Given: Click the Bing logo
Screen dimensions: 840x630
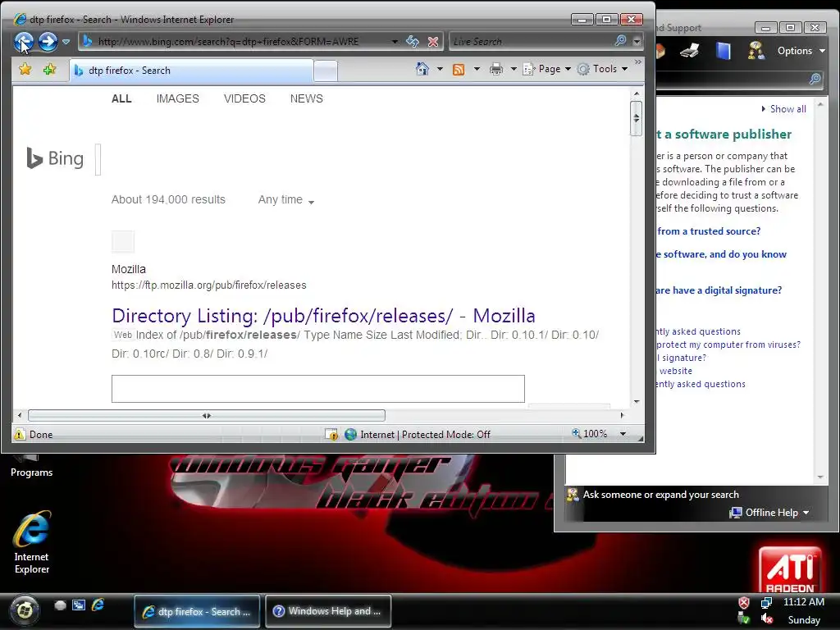Looking at the screenshot, I should tap(55, 158).
